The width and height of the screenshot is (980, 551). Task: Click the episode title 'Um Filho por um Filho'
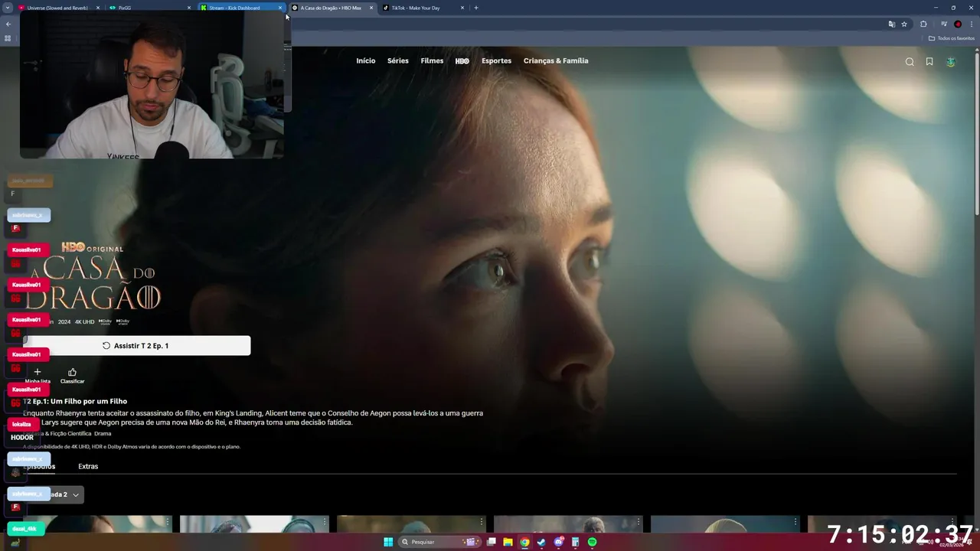pos(89,401)
